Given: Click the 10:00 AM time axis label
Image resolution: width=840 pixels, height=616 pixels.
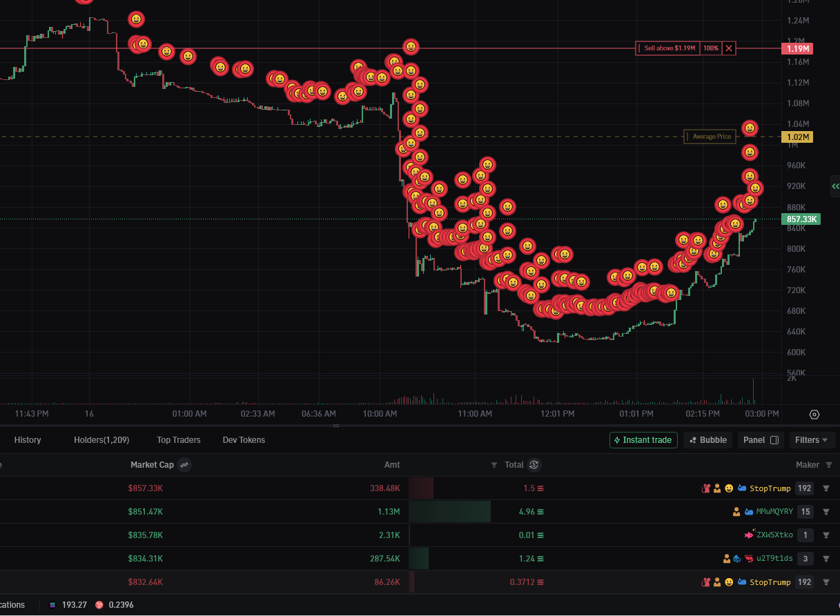Looking at the screenshot, I should click(x=380, y=414).
